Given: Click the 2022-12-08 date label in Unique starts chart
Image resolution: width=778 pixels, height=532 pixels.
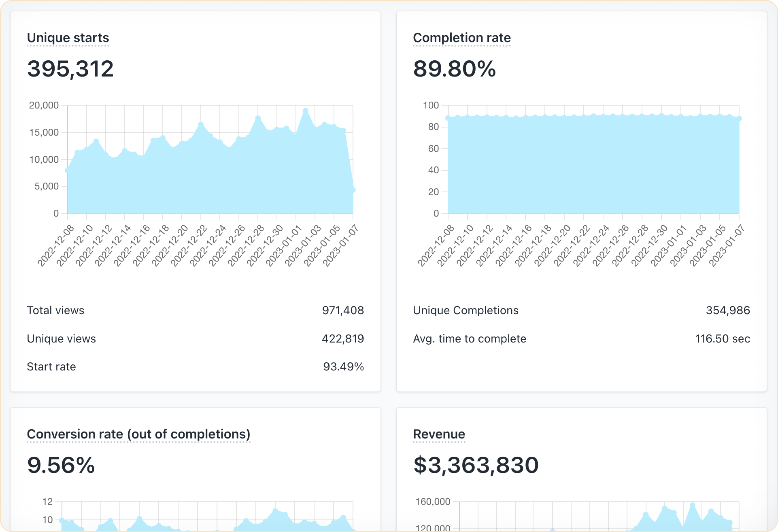Looking at the screenshot, I should tap(56, 246).
